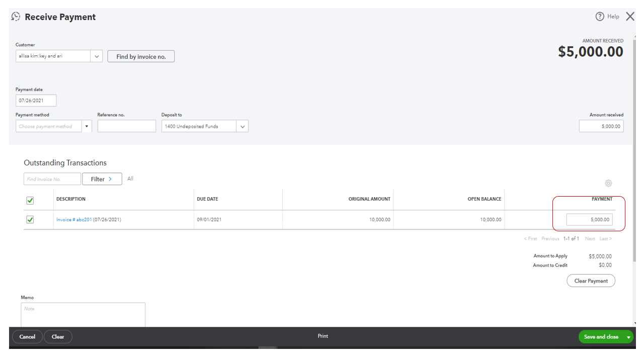Viewport: 644px width, 362px height.
Task: Click Save and close button
Action: tap(601, 337)
